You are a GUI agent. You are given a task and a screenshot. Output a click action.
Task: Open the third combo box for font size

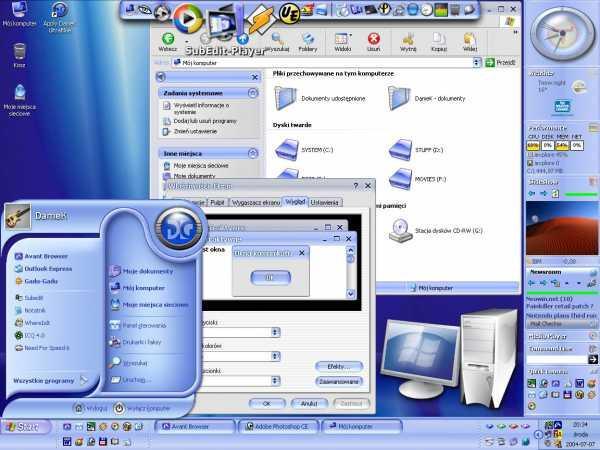pos(275,380)
